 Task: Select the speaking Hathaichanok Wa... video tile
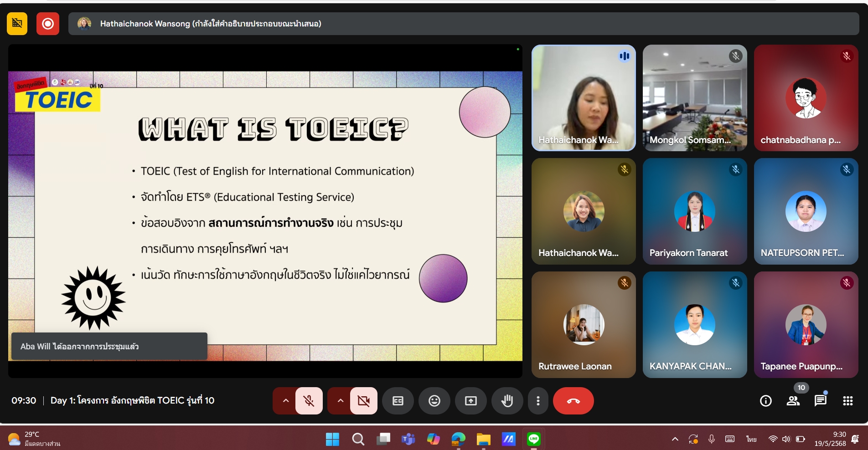[x=584, y=98]
